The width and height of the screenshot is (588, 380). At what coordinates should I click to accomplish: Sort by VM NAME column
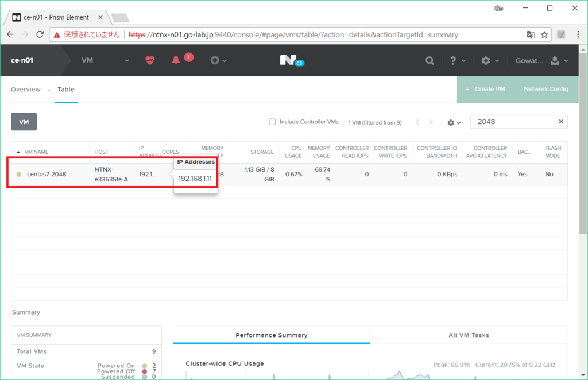point(36,152)
